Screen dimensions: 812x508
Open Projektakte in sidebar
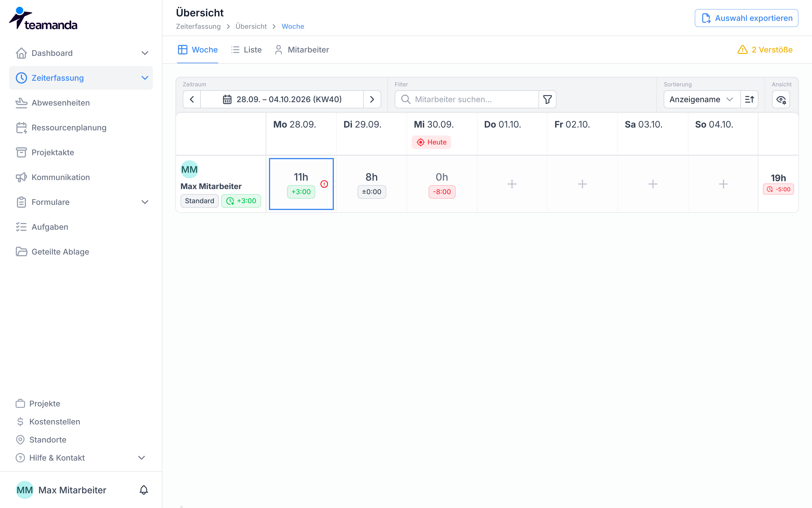(81, 152)
